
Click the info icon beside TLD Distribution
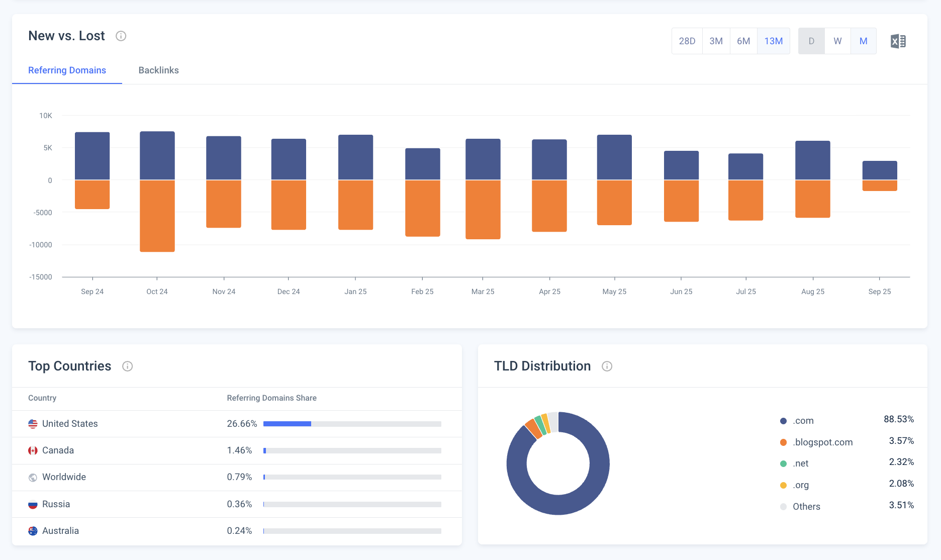point(607,366)
